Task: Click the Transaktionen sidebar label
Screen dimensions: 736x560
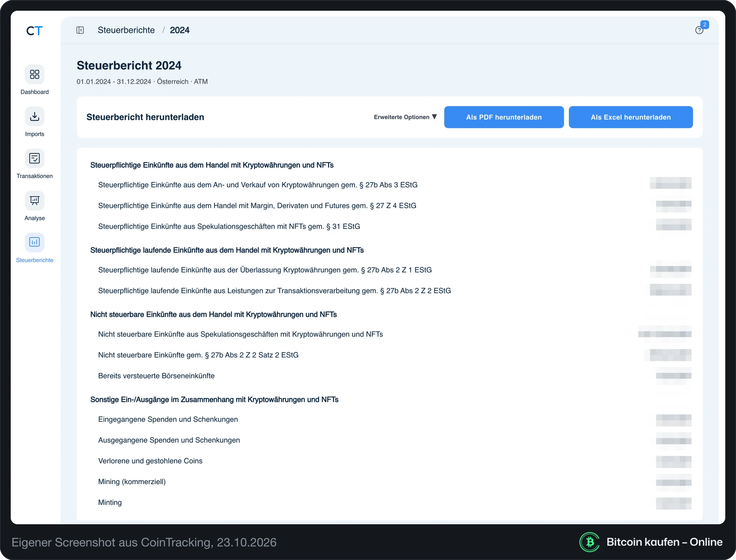Action: tap(35, 176)
